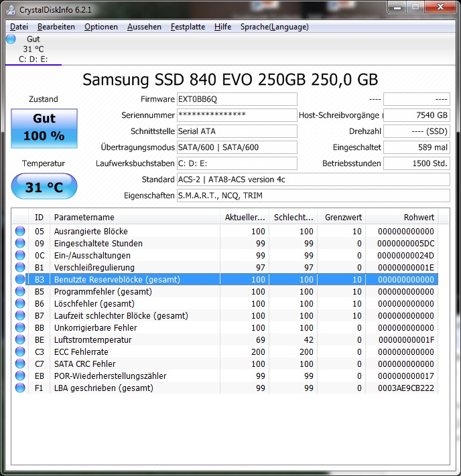Click the 31 °C temperature button
The height and width of the screenshot is (476, 461).
click(x=44, y=187)
